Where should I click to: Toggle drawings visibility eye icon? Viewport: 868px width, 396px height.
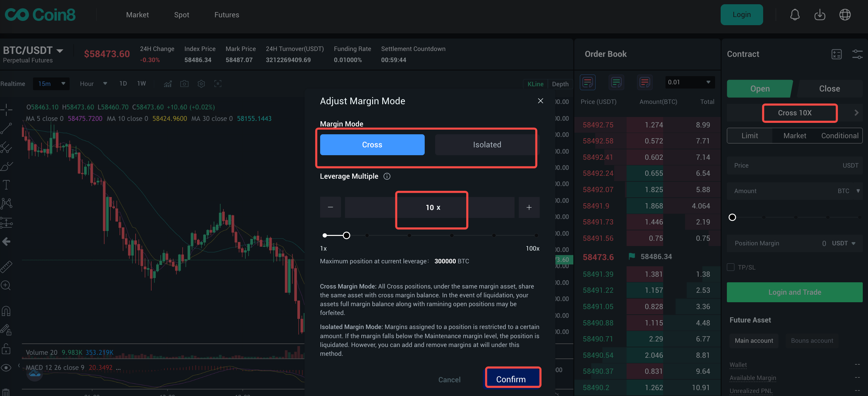coord(7,367)
